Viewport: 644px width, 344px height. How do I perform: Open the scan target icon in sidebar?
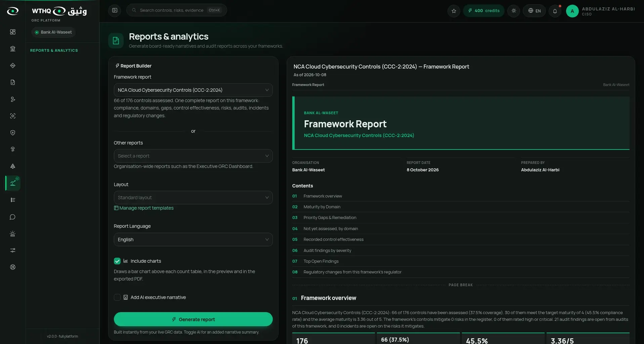pyautogui.click(x=13, y=116)
